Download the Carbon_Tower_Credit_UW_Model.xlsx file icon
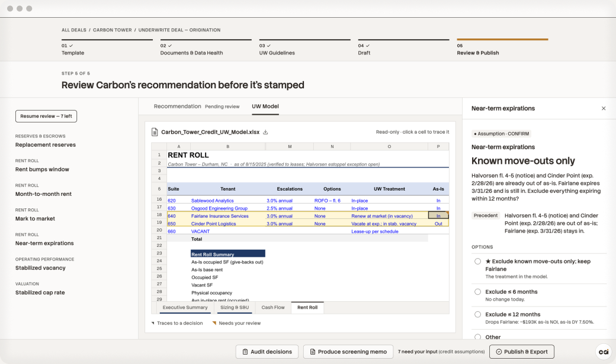This screenshot has width=616, height=364. [265, 132]
